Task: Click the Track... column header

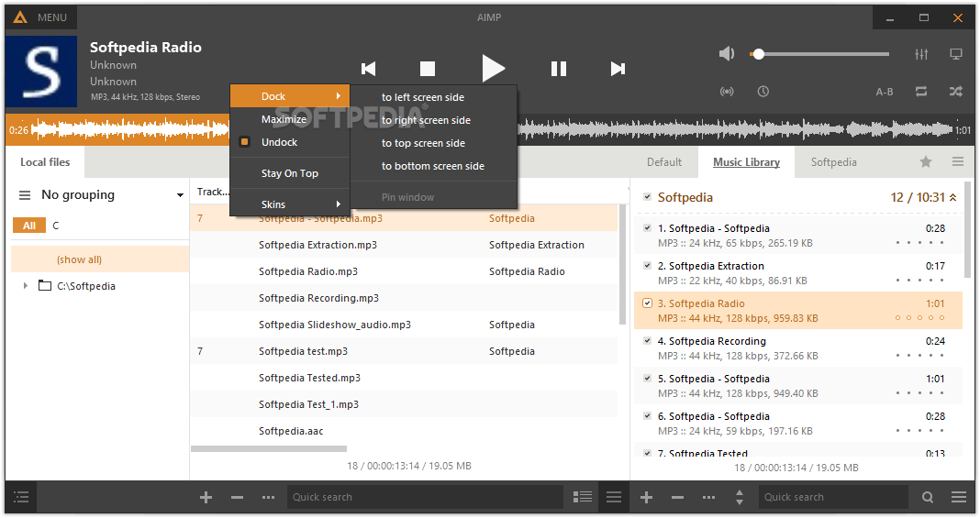Action: pyautogui.click(x=213, y=192)
